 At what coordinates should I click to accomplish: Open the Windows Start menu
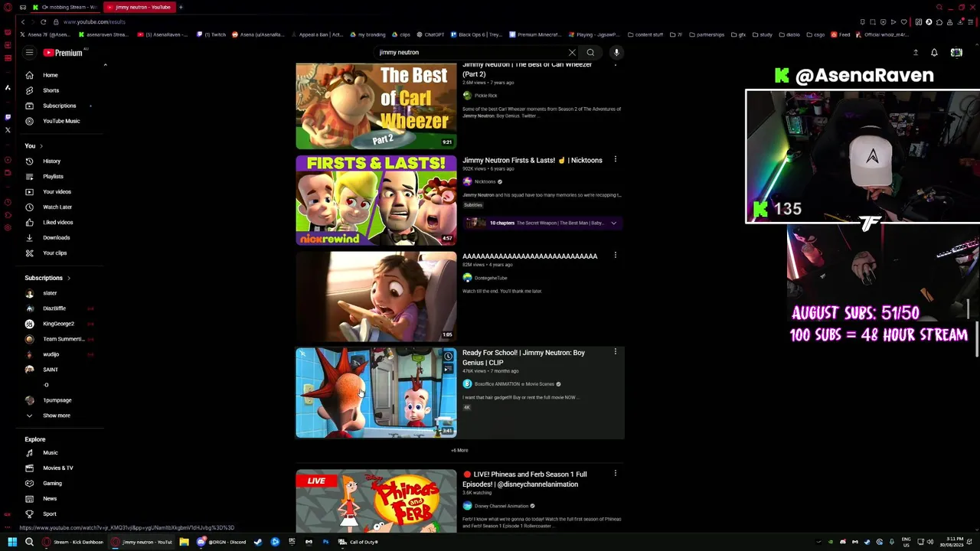tap(12, 542)
